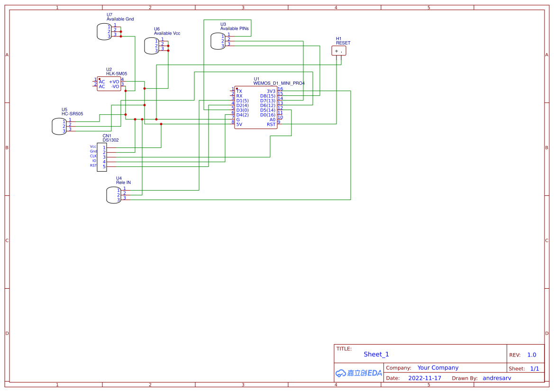The image size is (554, 392).
Task: Click the HC-SR505 sensor symbol U5
Action: (x=59, y=126)
